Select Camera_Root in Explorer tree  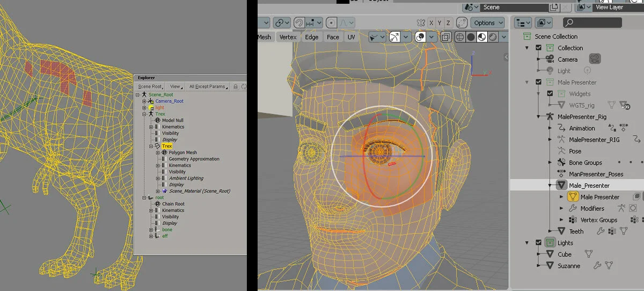[x=170, y=101]
